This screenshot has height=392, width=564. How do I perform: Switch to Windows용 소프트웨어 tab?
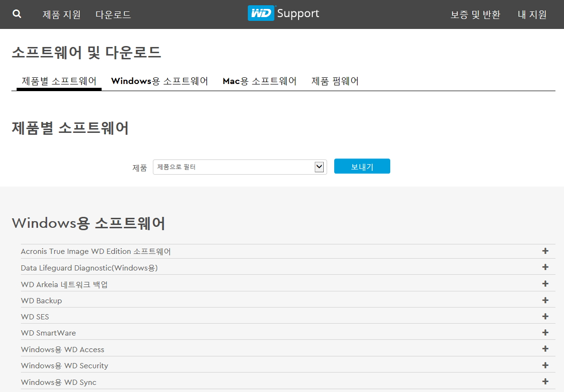(x=160, y=81)
